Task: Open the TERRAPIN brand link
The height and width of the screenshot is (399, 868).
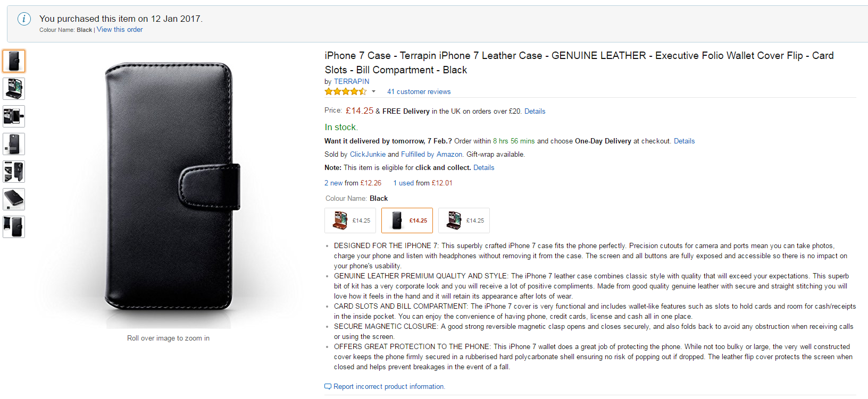Action: (x=352, y=81)
